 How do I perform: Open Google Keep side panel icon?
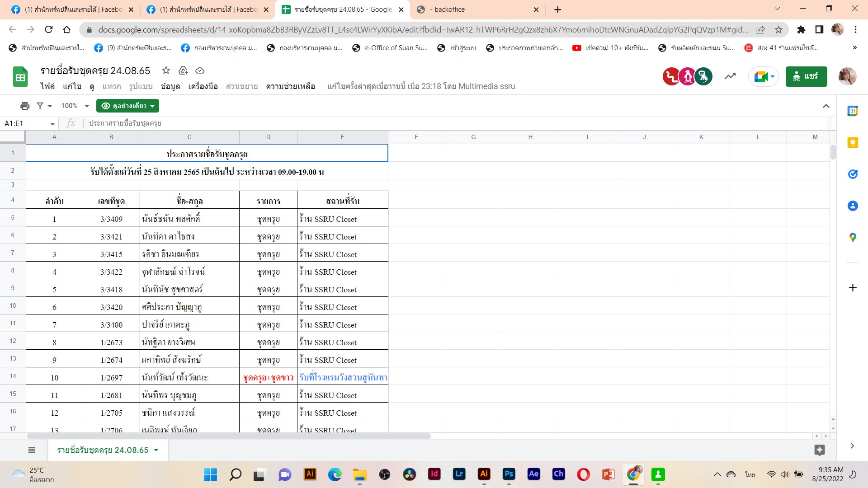(853, 143)
